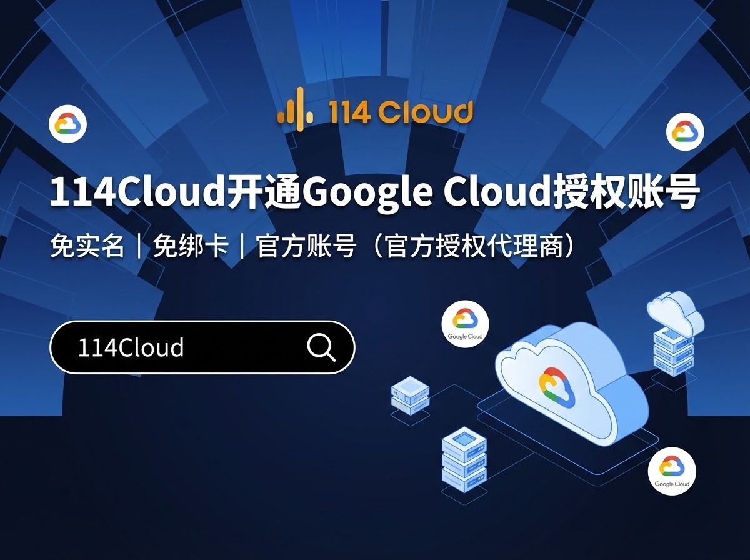The image size is (750, 560).
Task: Select the labeled Google Cloud badge beside the search bar
Action: coord(465,324)
